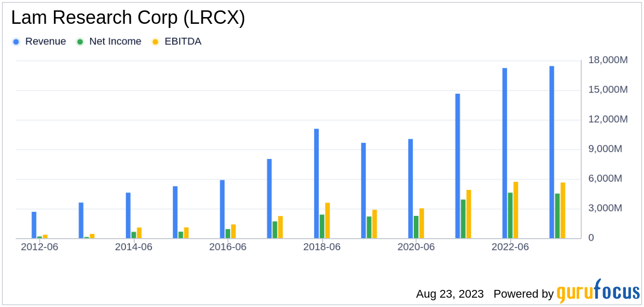644x307 pixels.
Task: Click the 15,000M y-axis label
Action: (608, 90)
